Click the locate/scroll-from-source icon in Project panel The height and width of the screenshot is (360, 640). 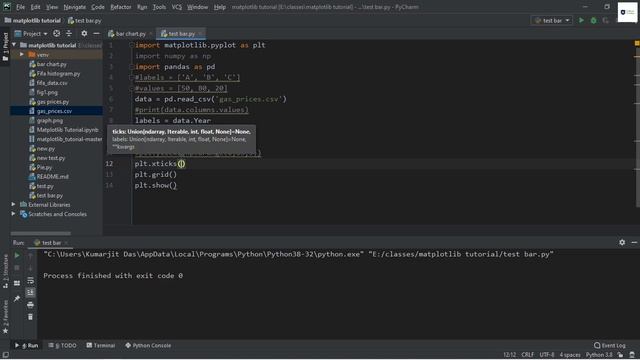tap(57, 33)
